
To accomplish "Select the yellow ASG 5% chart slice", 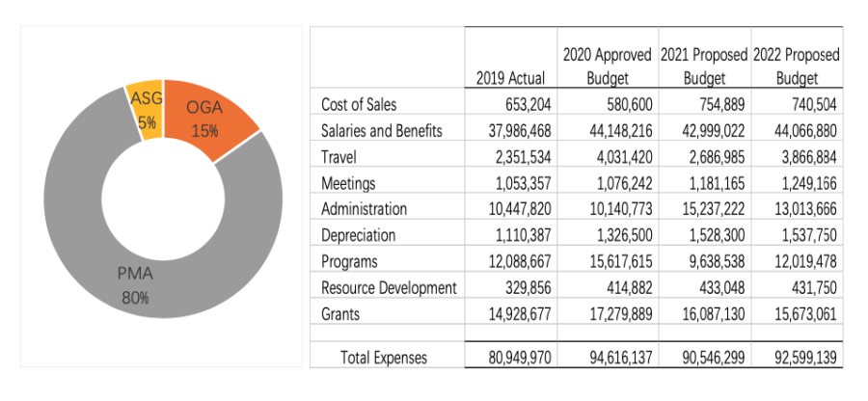I will (x=148, y=111).
